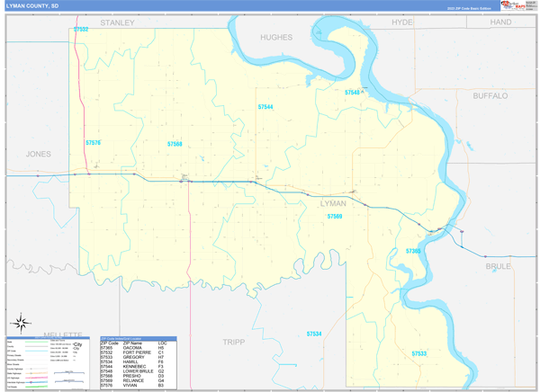The width and height of the screenshot is (540, 392).
Task: Click the VIVIAN row in ZIP index
Action: 138,386
